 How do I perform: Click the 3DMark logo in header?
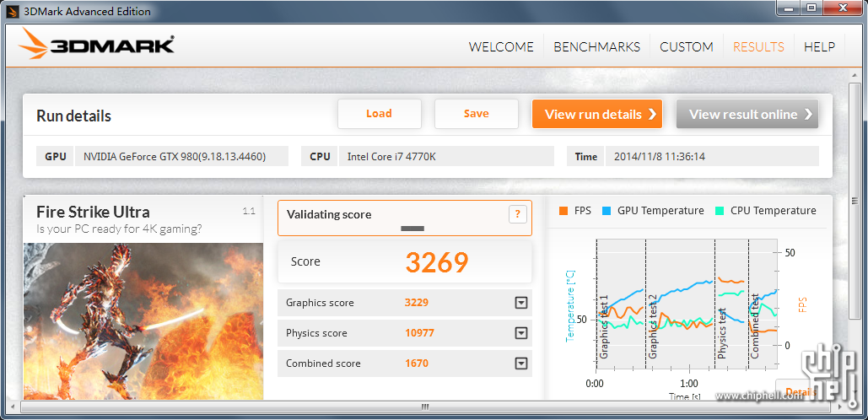click(x=96, y=44)
